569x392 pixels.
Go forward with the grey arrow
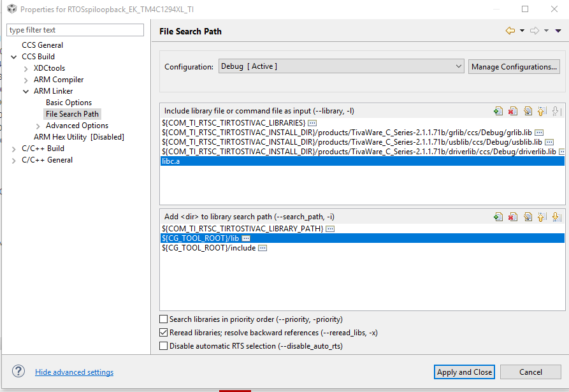click(535, 31)
